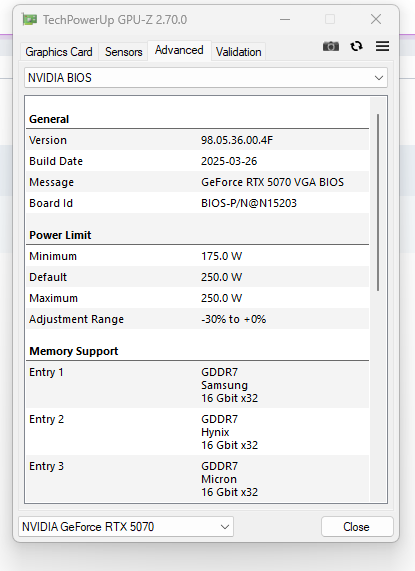This screenshot has height=571, width=415.
Task: Minimize the GPU-Z window
Action: click(285, 19)
